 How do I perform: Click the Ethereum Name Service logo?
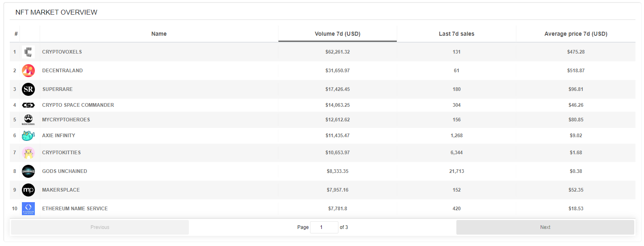28,209
